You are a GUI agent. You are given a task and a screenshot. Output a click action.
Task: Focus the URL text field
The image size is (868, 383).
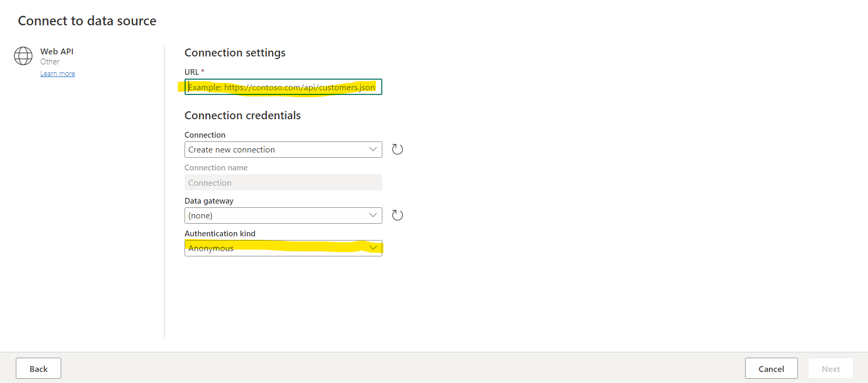click(x=283, y=87)
